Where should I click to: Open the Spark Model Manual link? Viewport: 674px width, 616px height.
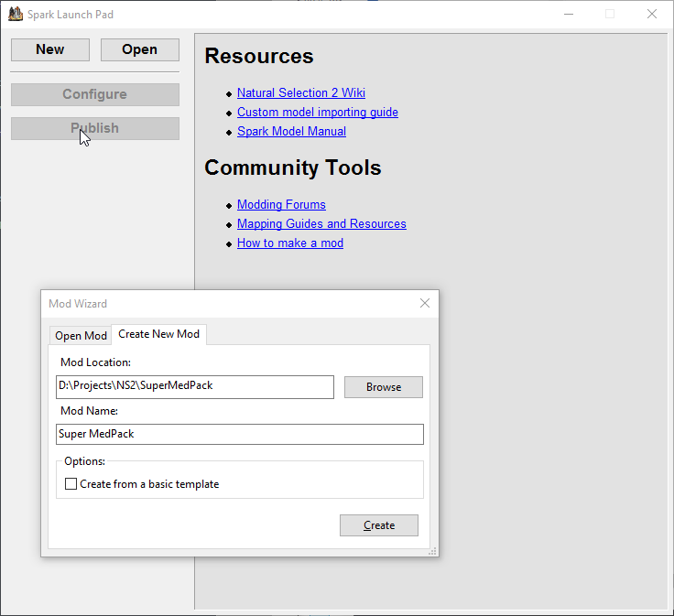pos(291,132)
